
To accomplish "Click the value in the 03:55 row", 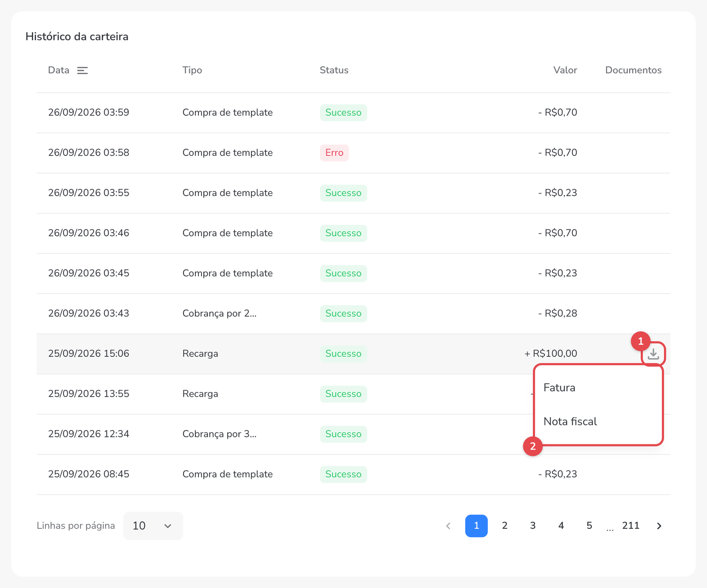I will [558, 193].
